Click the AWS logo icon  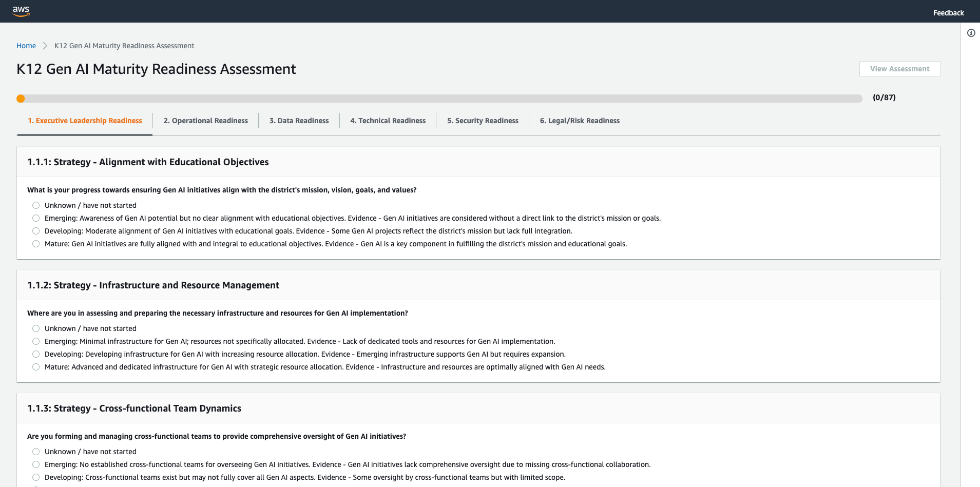[21, 11]
